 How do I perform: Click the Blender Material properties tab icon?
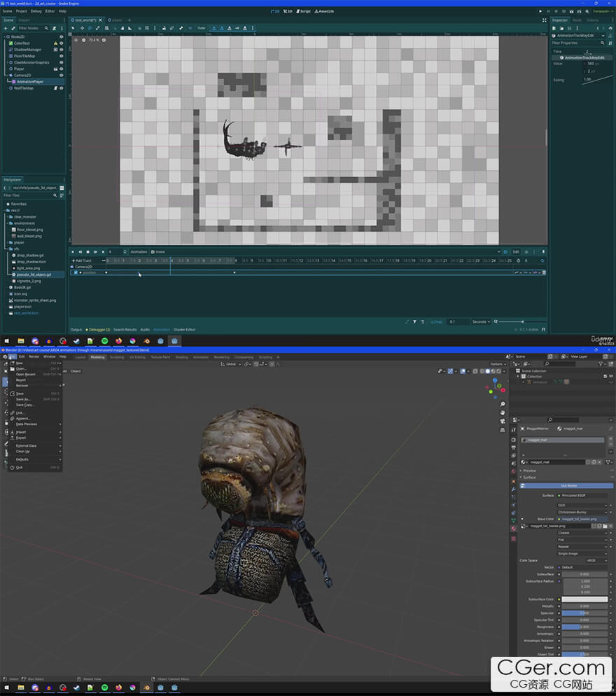coord(514,529)
